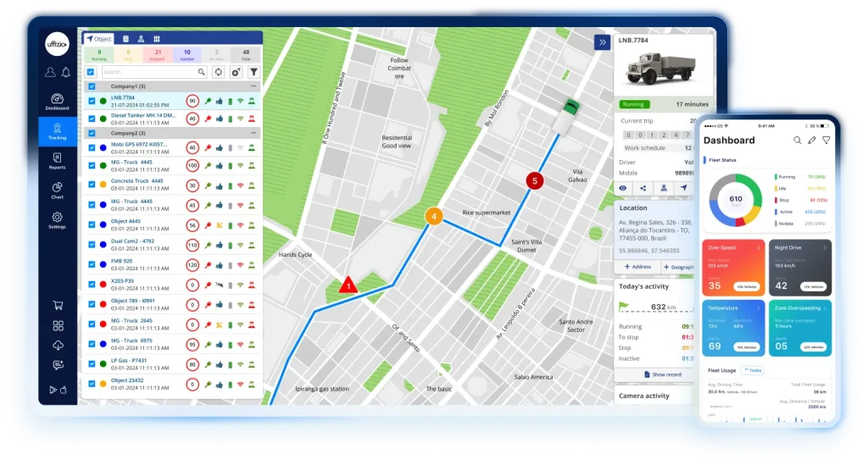Toggle the eye icon in the vehicle details panel

pyautogui.click(x=623, y=188)
